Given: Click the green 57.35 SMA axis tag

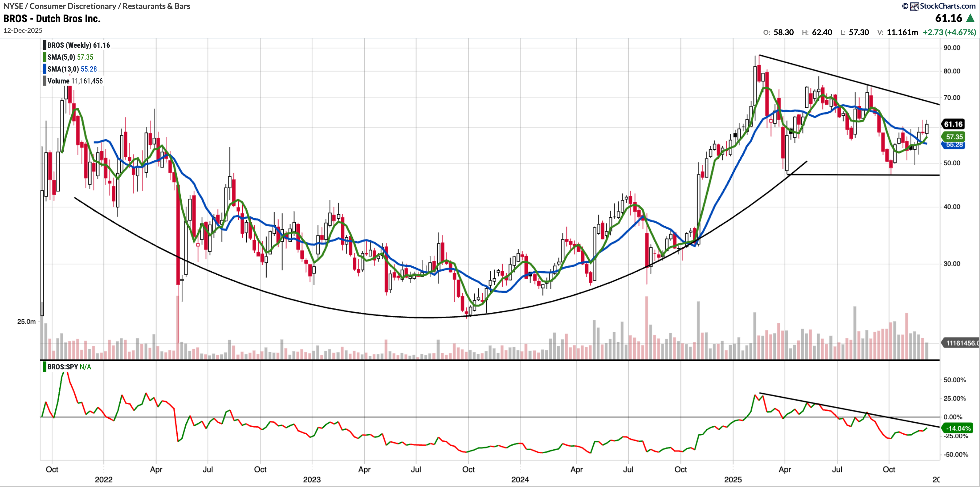Looking at the screenshot, I should tap(954, 137).
